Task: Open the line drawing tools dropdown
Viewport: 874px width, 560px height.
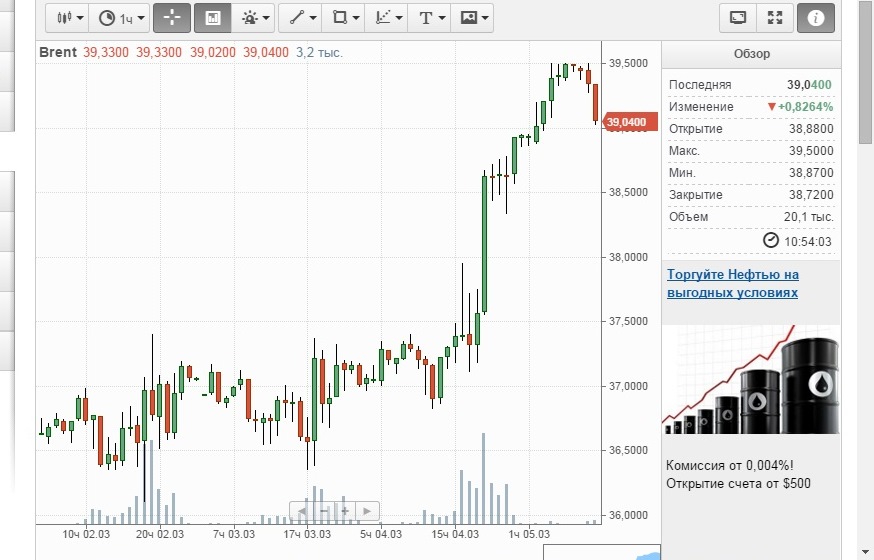Action: pyautogui.click(x=299, y=18)
